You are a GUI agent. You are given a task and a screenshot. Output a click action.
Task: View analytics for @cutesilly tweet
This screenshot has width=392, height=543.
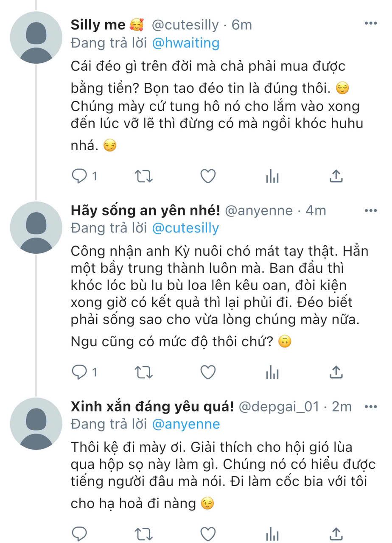pos(272,176)
